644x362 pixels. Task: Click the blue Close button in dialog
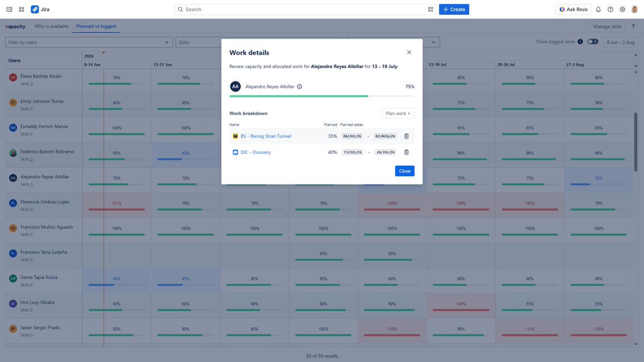tap(405, 171)
